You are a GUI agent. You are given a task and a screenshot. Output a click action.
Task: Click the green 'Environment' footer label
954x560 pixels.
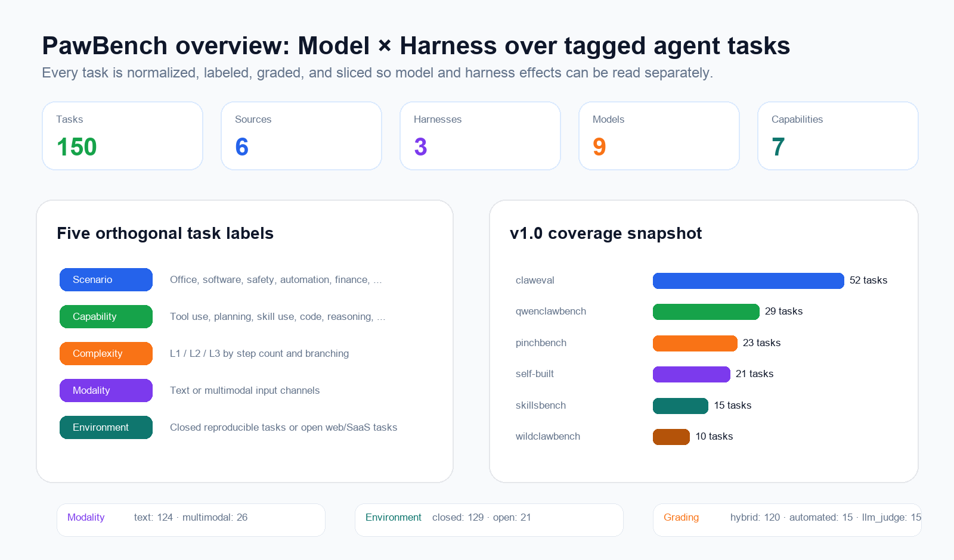click(x=394, y=517)
